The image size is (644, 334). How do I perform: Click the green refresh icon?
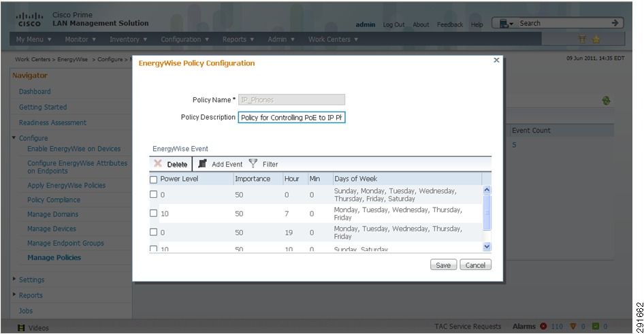tap(606, 101)
